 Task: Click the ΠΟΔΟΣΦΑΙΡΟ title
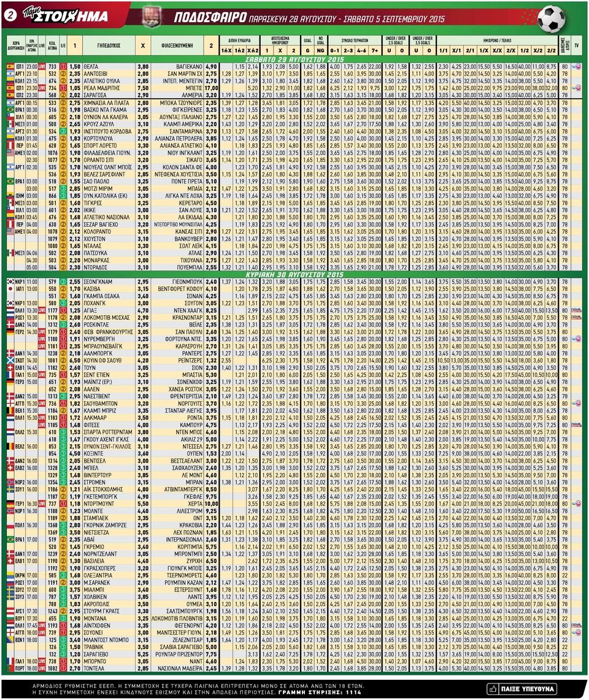point(210,18)
